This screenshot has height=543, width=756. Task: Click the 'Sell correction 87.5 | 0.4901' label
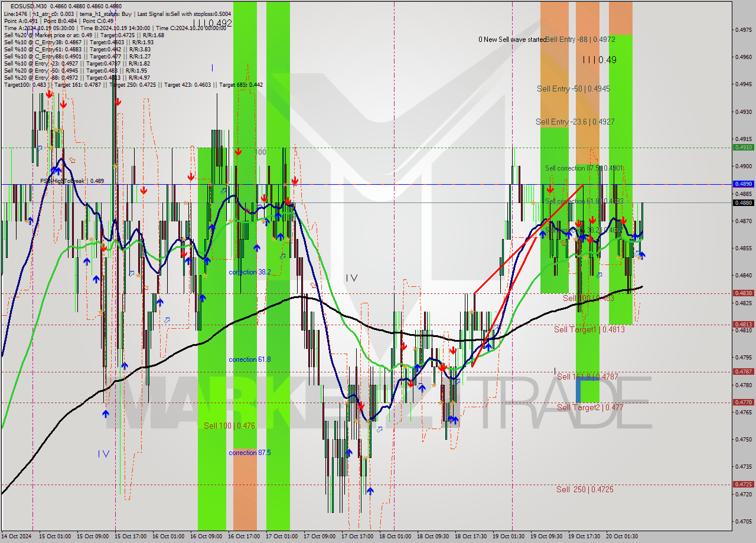585,168
